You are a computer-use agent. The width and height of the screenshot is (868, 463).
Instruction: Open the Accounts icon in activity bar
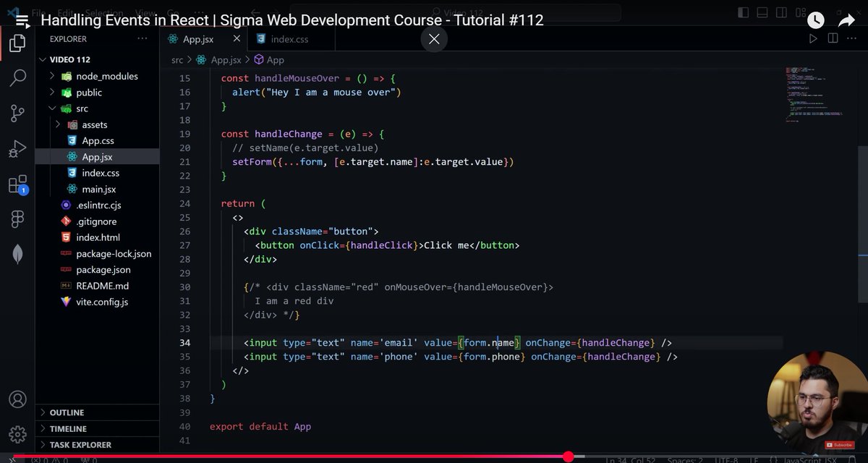point(17,399)
